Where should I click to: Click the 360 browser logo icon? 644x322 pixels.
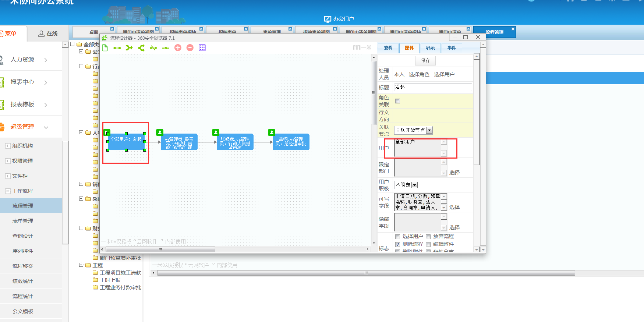click(105, 38)
